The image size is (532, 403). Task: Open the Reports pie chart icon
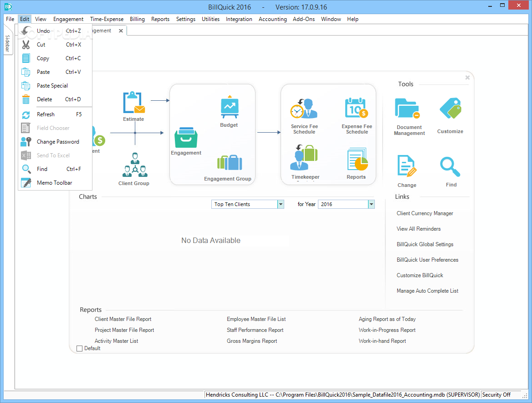coord(357,159)
